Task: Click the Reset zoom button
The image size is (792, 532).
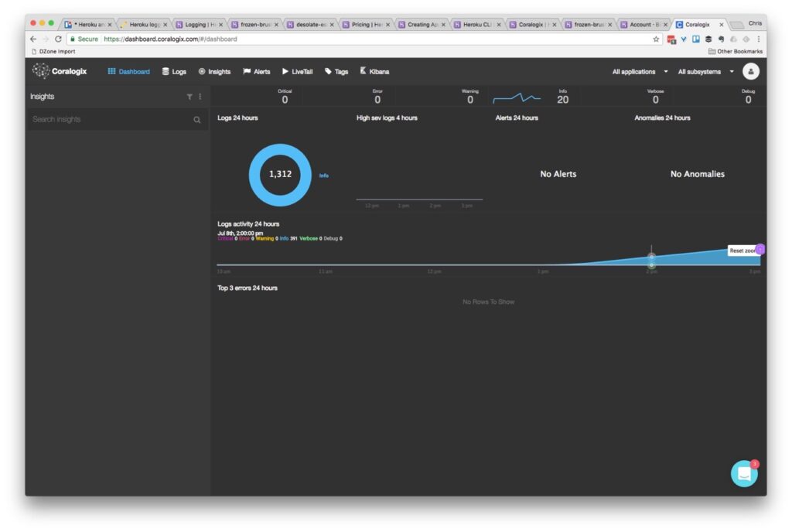Action: click(742, 251)
